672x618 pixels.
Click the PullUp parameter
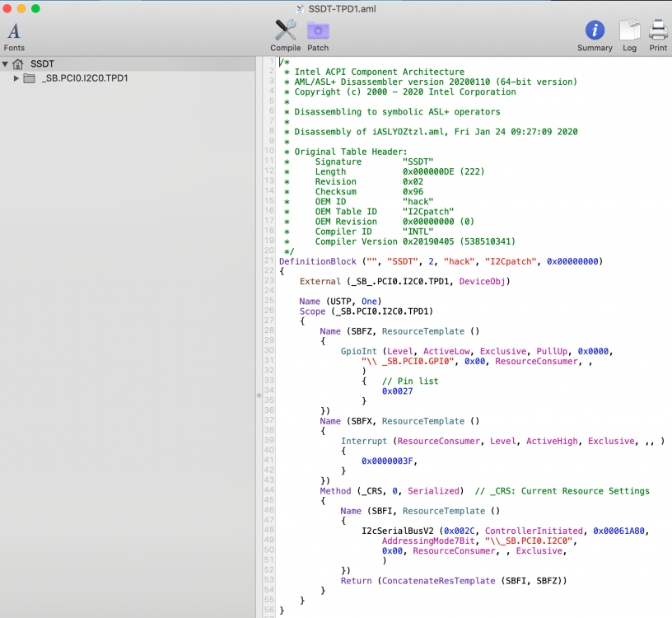552,351
